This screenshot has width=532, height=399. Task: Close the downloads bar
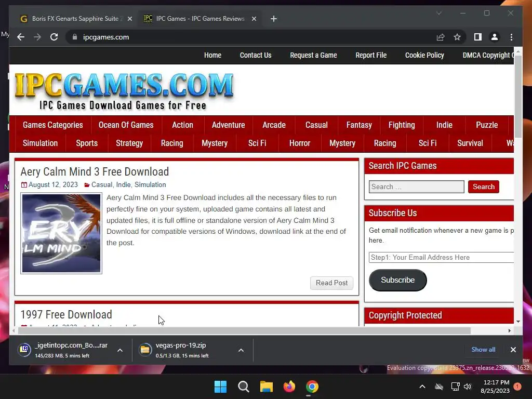513,350
